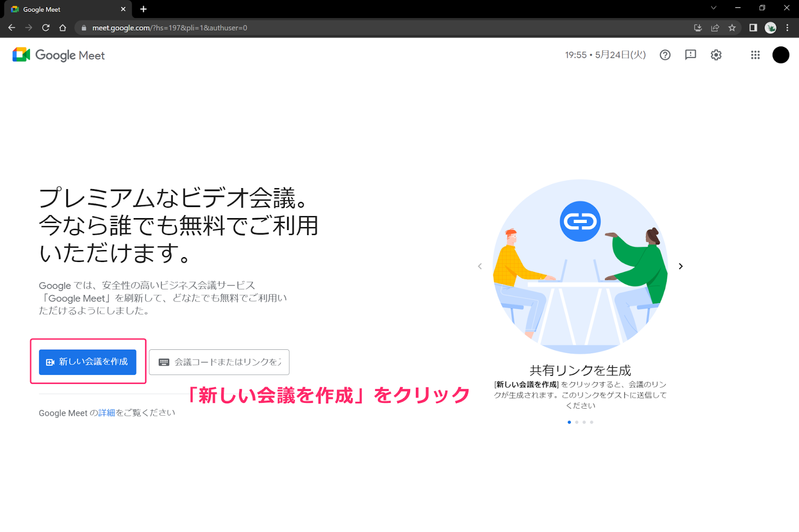
Task: Open the Help question mark icon
Action: click(x=665, y=55)
